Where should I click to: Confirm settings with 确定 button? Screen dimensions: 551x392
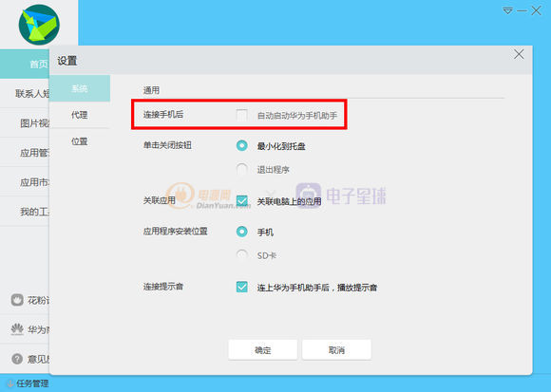pos(263,350)
